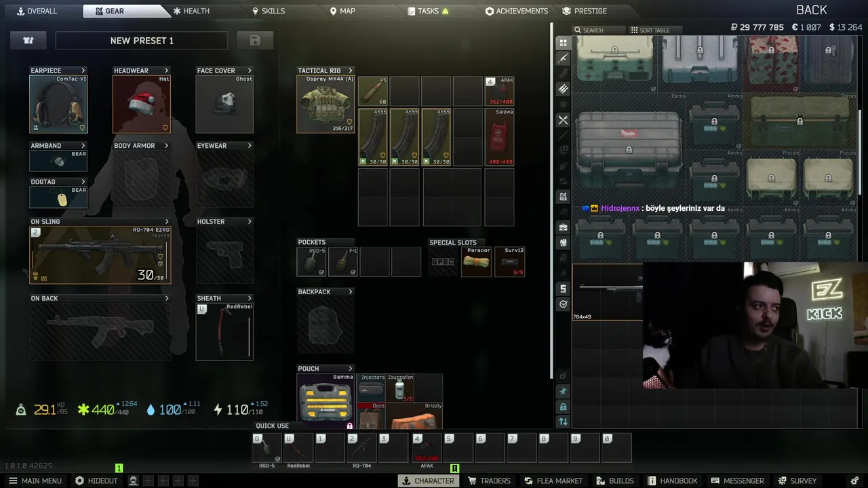Screen dimensions: 868x488
Task: Toggle the pin icon in stash sidebar
Action: coord(563,391)
